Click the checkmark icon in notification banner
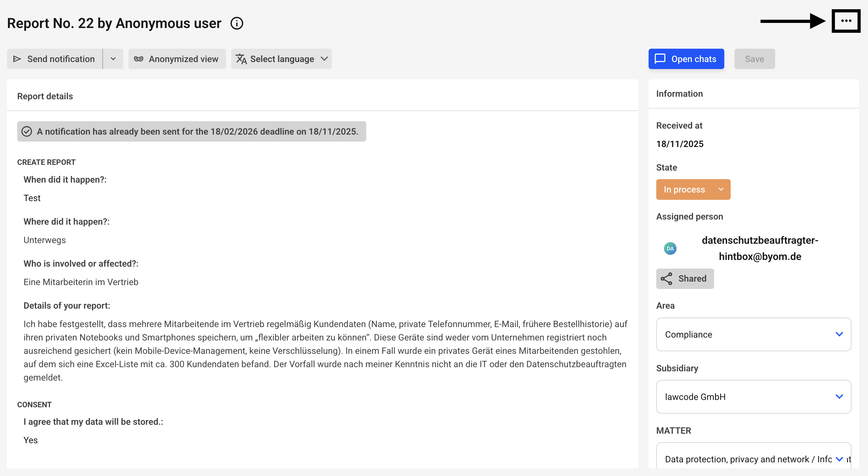This screenshot has width=868, height=476. (27, 131)
